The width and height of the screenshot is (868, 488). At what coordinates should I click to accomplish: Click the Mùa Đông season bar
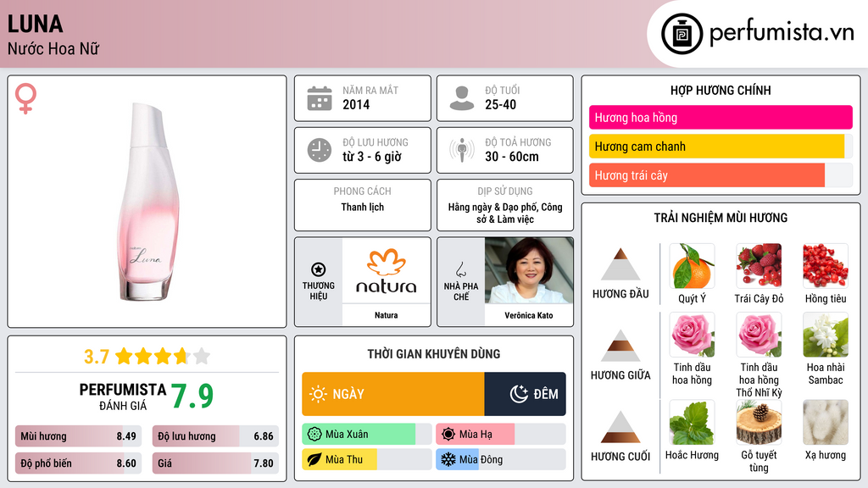click(x=500, y=459)
